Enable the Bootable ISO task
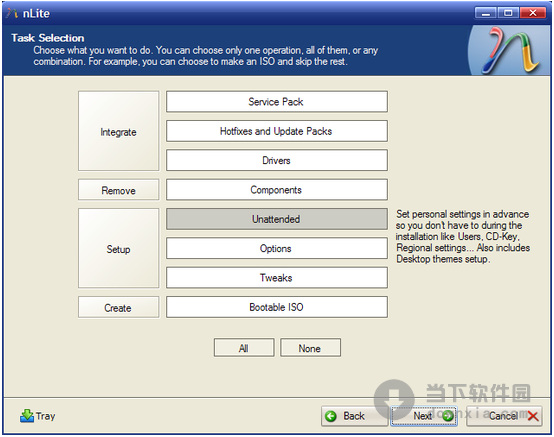Screen dimensions: 554x437 point(277,307)
